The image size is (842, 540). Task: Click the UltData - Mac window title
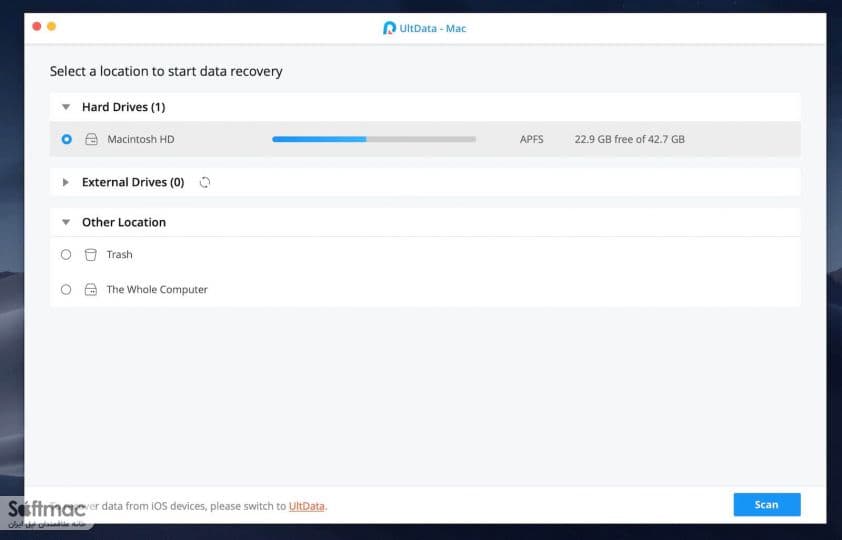[x=433, y=28]
